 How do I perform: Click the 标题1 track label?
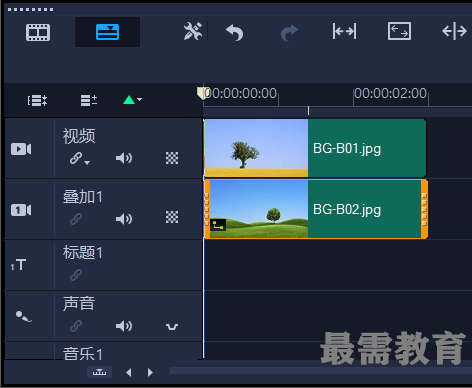(x=83, y=253)
